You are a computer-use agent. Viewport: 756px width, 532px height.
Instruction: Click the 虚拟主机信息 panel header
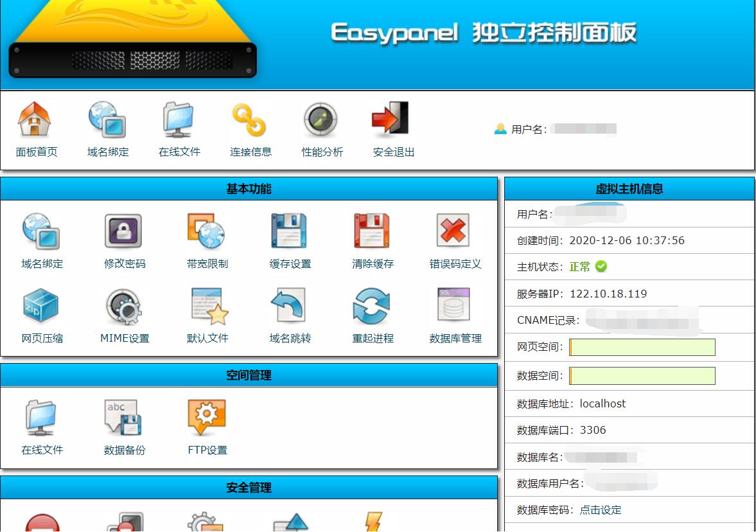pyautogui.click(x=629, y=189)
